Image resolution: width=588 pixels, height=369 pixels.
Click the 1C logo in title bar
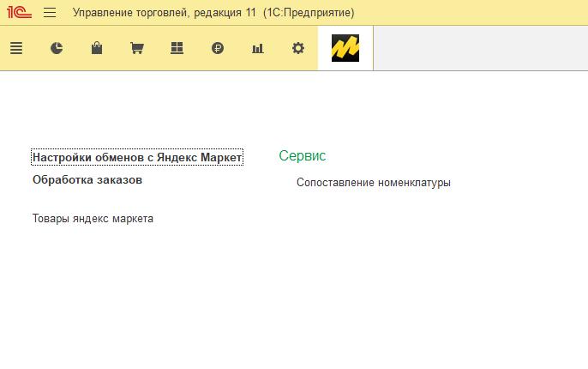pos(19,13)
